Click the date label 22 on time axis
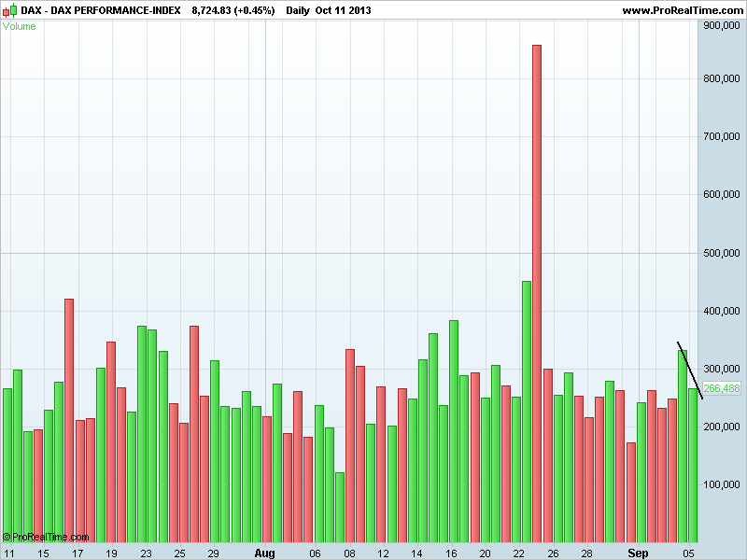The width and height of the screenshot is (747, 560). tap(519, 553)
